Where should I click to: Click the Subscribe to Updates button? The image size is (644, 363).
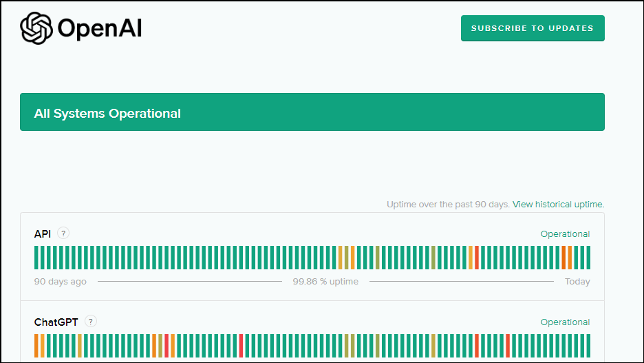click(533, 28)
